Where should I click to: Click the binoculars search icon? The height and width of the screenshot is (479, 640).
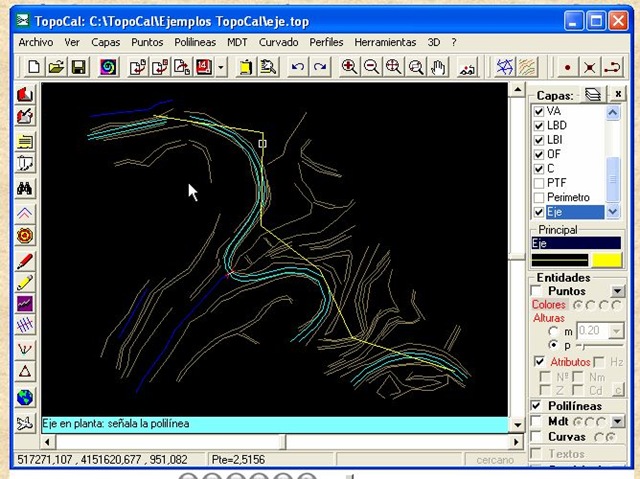coord(25,189)
